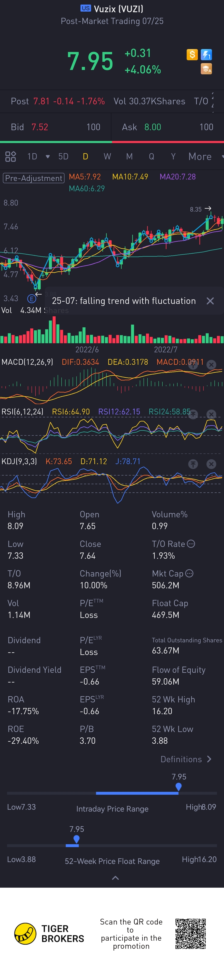Tap the Post 7.81 post-market price
Image resolution: width=224 pixels, height=980 pixels.
pos(41,101)
